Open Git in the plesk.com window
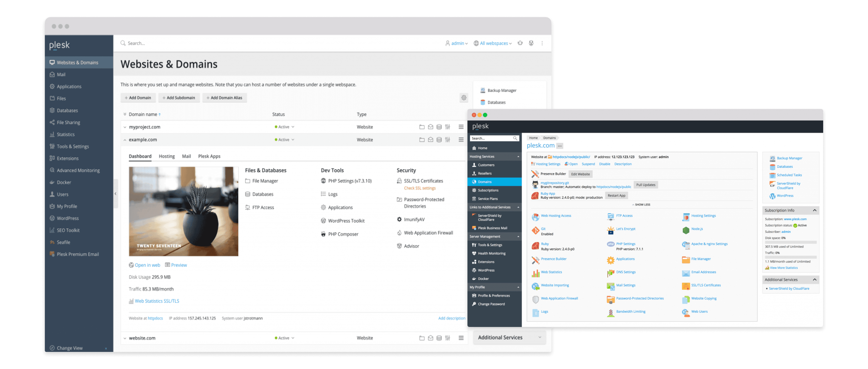Viewport: 868px width, 369px height. [x=543, y=229]
